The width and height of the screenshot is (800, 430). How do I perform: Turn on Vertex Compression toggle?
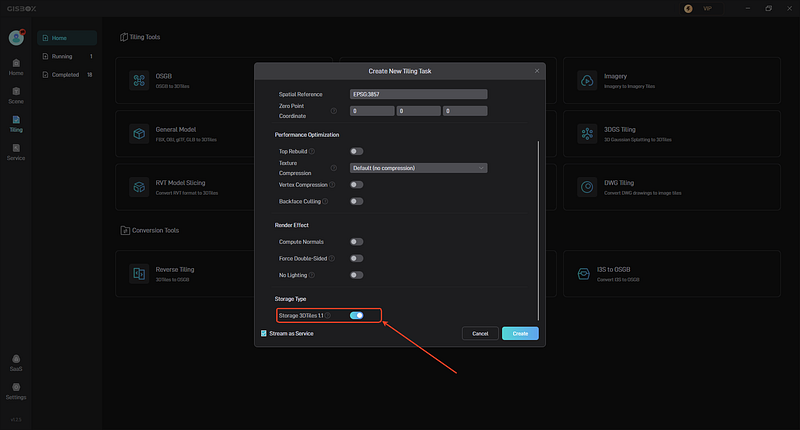click(357, 185)
